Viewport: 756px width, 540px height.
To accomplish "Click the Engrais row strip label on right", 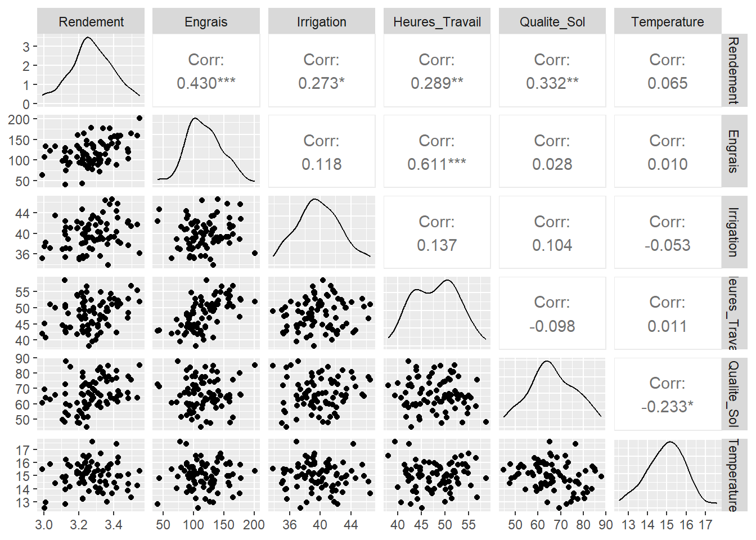I will click(x=734, y=151).
